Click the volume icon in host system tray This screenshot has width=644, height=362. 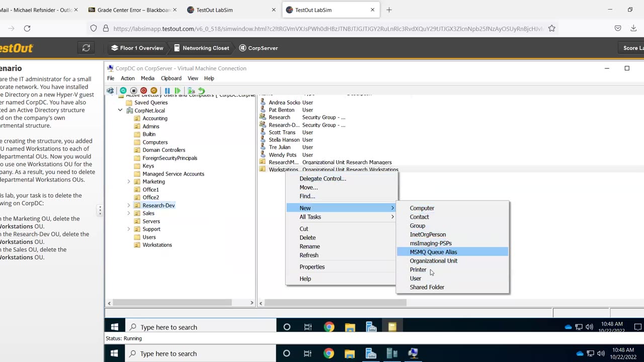pos(601,353)
